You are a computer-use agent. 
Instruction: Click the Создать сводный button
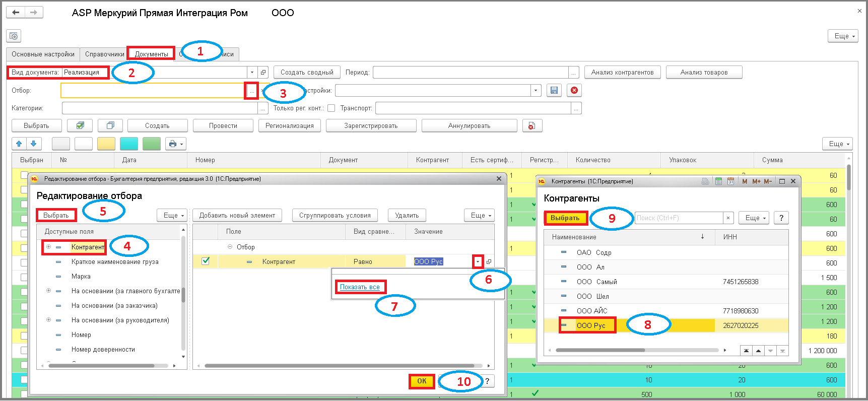coord(307,73)
